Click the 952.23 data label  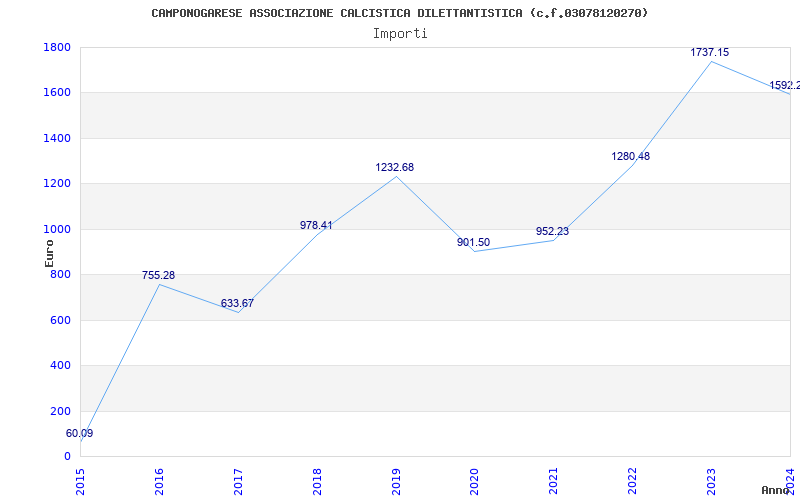click(x=553, y=232)
